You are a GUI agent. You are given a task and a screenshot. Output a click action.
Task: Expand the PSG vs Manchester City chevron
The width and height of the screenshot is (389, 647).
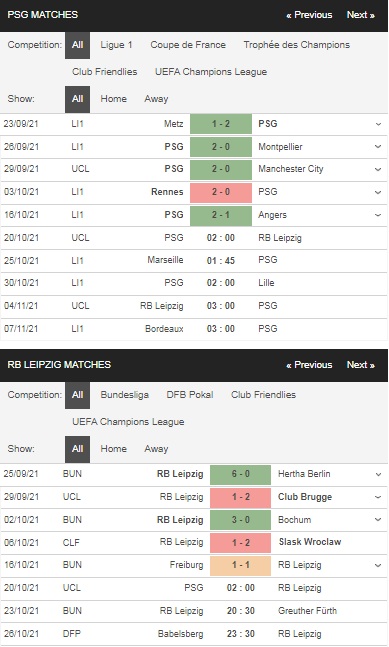[x=378, y=169]
